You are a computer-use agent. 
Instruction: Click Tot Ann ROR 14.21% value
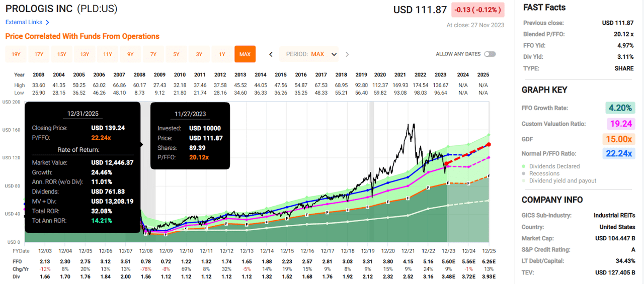point(102,221)
